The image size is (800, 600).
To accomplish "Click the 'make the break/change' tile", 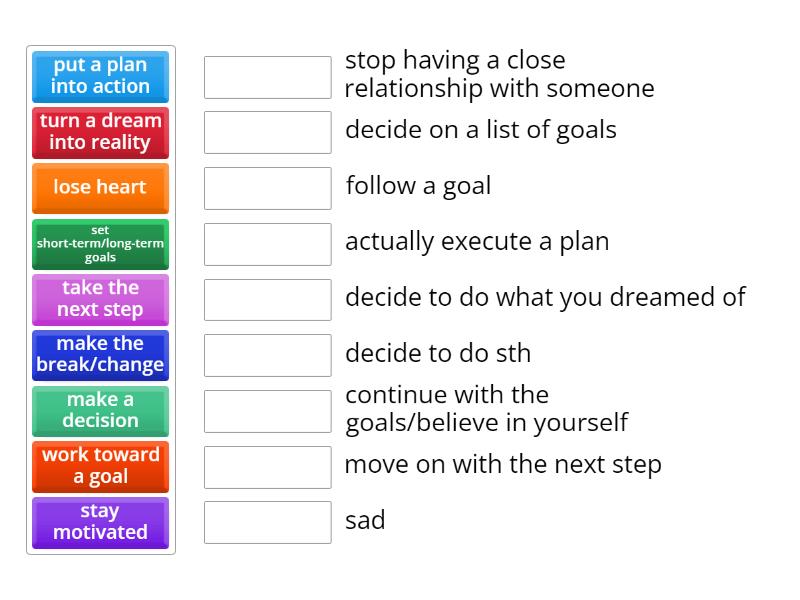I will (100, 355).
